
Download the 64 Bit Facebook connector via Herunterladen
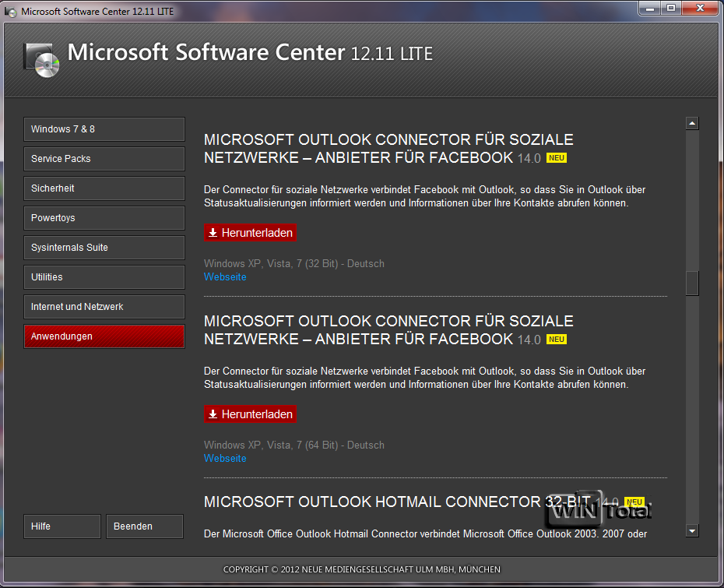point(250,414)
